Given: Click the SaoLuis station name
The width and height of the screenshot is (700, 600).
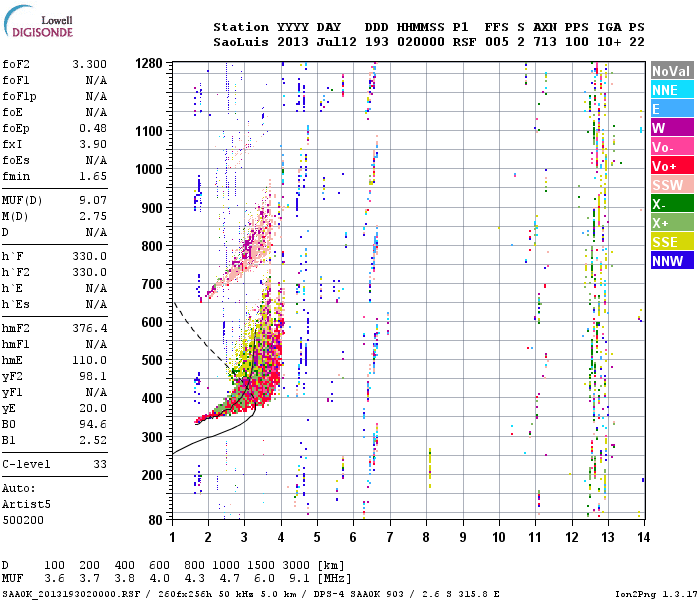Looking at the screenshot, I should (241, 42).
